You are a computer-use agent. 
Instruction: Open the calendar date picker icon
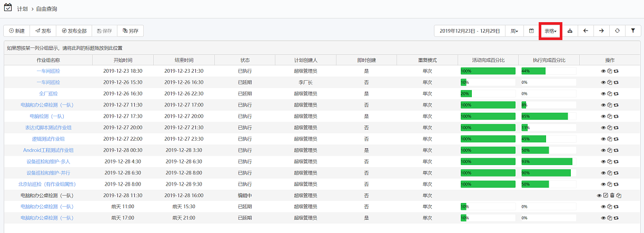pyautogui.click(x=531, y=31)
